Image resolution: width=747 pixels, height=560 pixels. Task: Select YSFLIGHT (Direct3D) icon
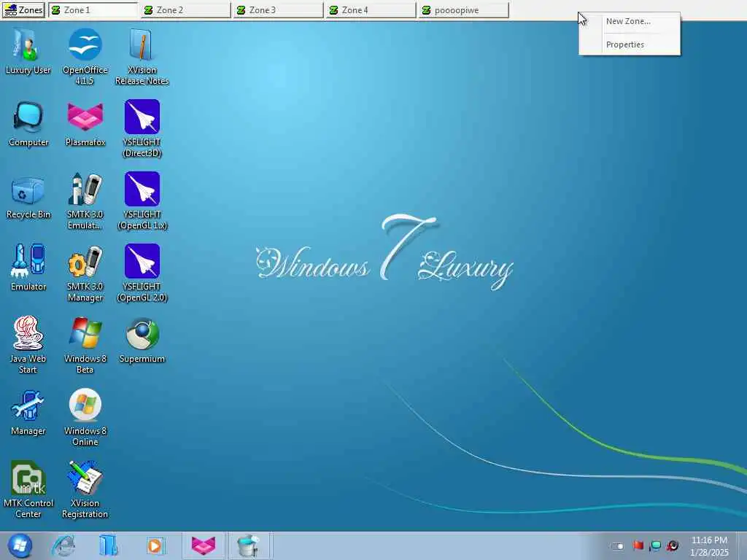pyautogui.click(x=142, y=128)
